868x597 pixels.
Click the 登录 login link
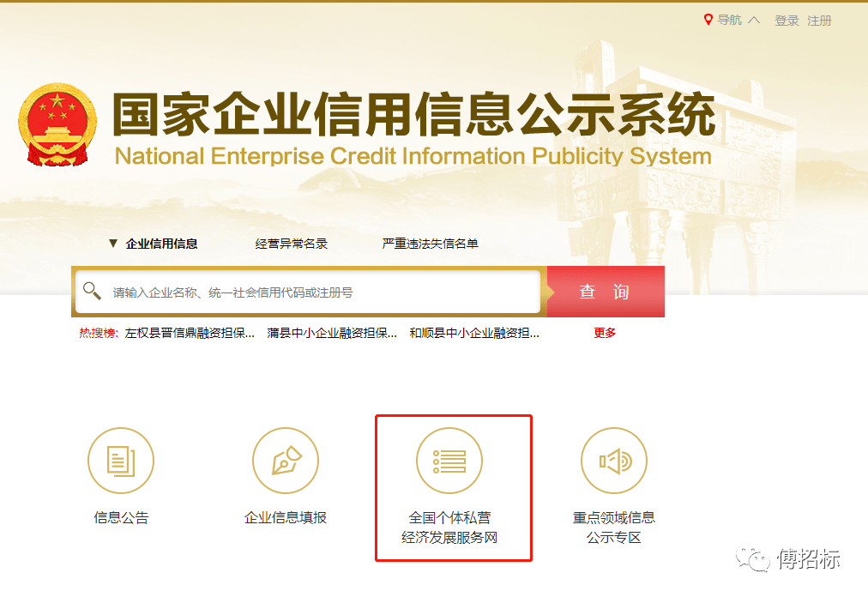[x=787, y=21]
